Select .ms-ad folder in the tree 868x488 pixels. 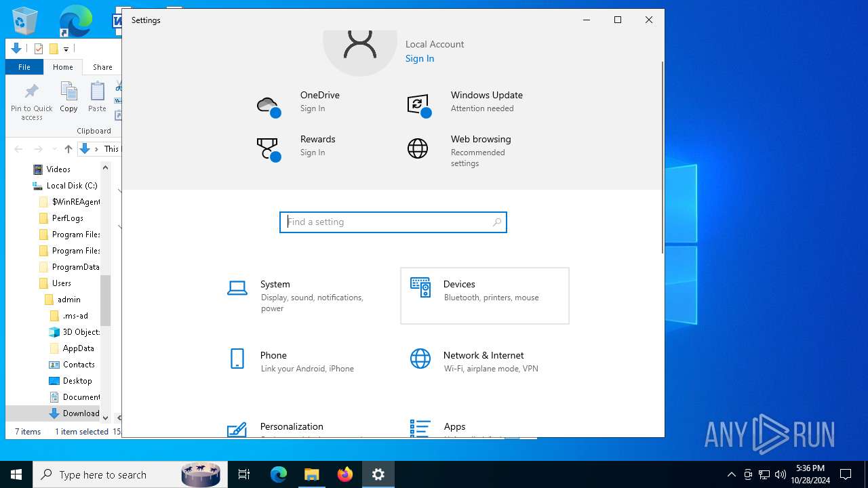[x=68, y=316]
